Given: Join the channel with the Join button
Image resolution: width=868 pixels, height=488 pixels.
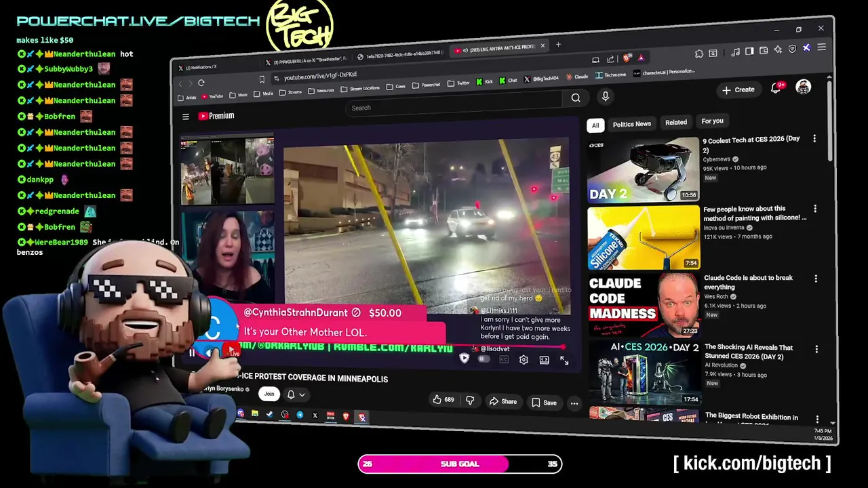Looking at the screenshot, I should 269,394.
